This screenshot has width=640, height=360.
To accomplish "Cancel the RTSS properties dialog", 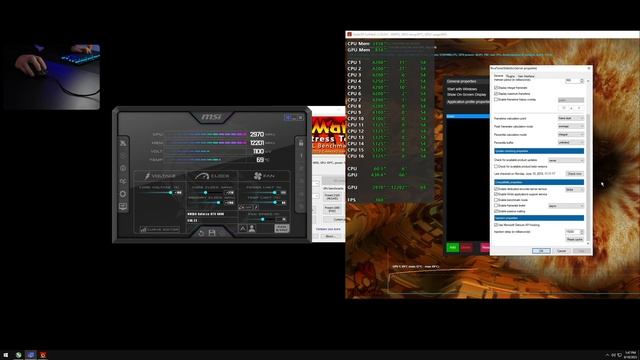I will pos(562,251).
